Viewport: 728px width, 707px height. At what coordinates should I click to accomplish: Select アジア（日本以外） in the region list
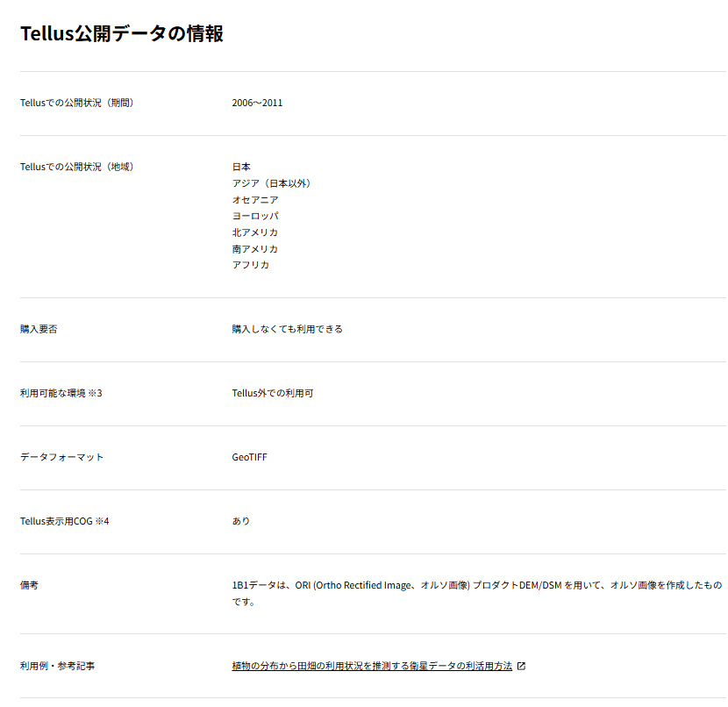tap(272, 184)
